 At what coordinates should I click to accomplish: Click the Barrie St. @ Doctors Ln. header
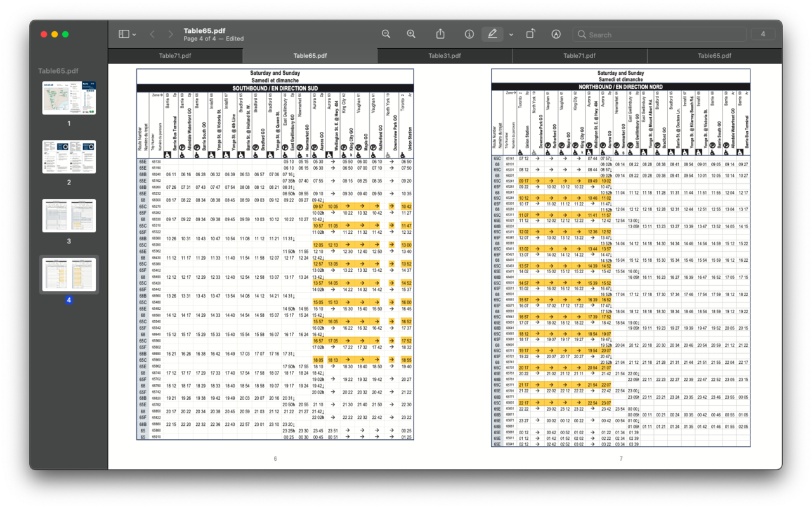pyautogui.click(x=678, y=129)
